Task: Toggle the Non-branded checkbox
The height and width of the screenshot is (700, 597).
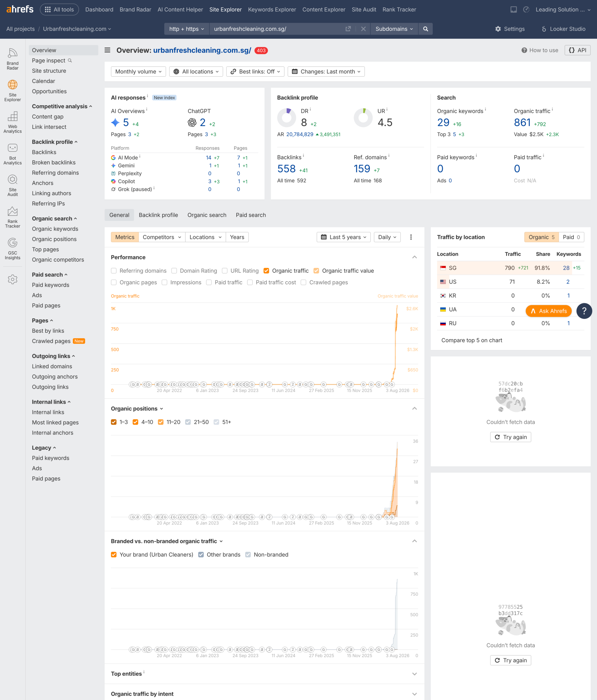Action: tap(248, 555)
